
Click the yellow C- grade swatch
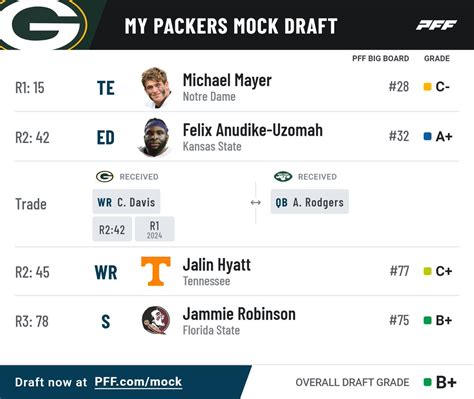427,87
